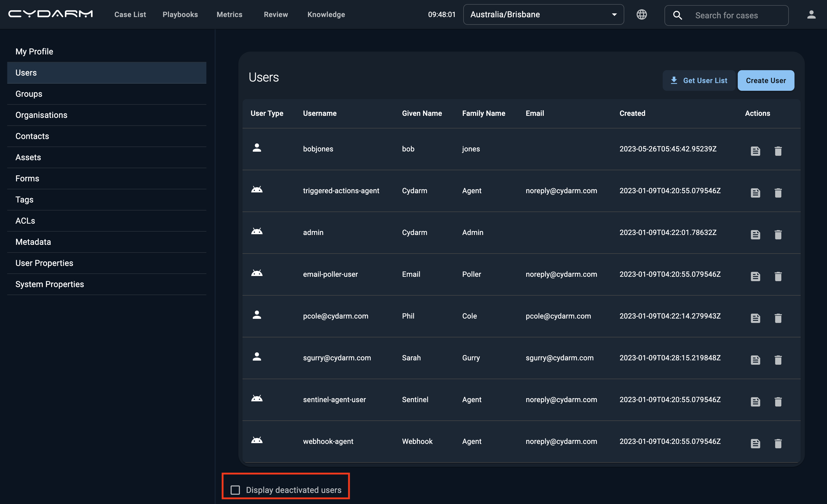This screenshot has width=827, height=504.
Task: Open Case List in top navigation
Action: point(130,14)
